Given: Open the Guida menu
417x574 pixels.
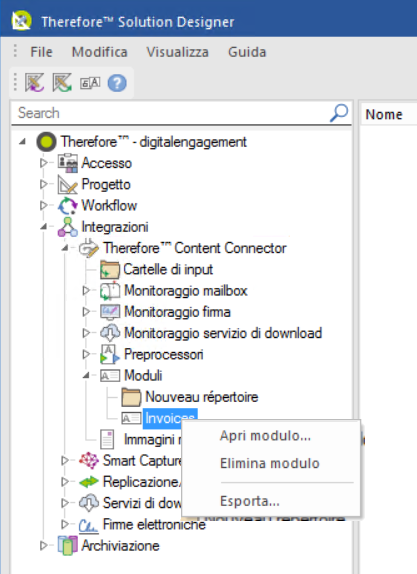Looking at the screenshot, I should pyautogui.click(x=247, y=52).
